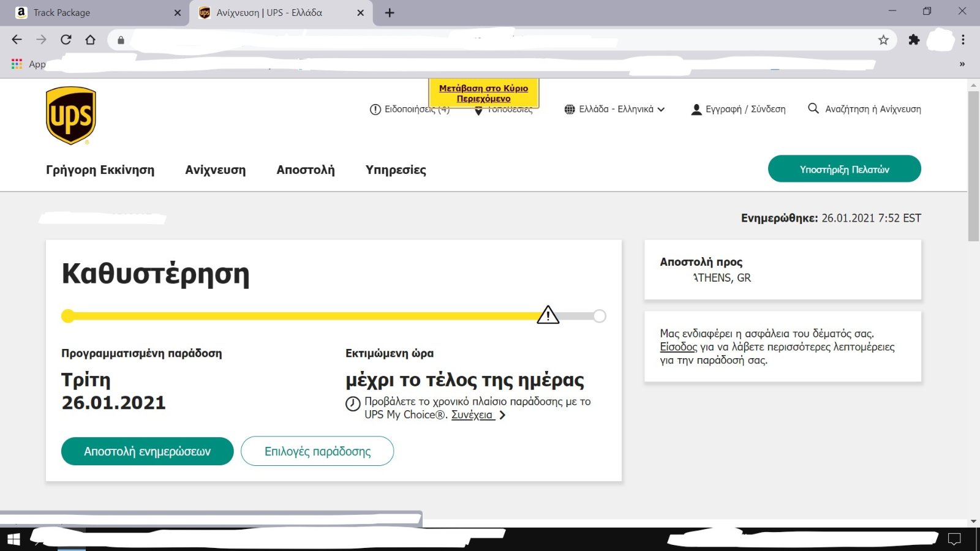Click the page vertical scrollbar thumb

coord(973,167)
